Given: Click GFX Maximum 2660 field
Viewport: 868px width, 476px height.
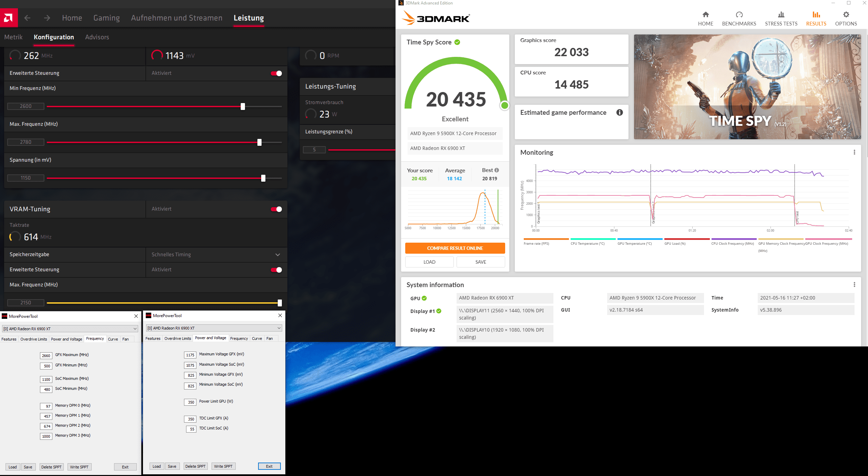Looking at the screenshot, I should coord(46,356).
